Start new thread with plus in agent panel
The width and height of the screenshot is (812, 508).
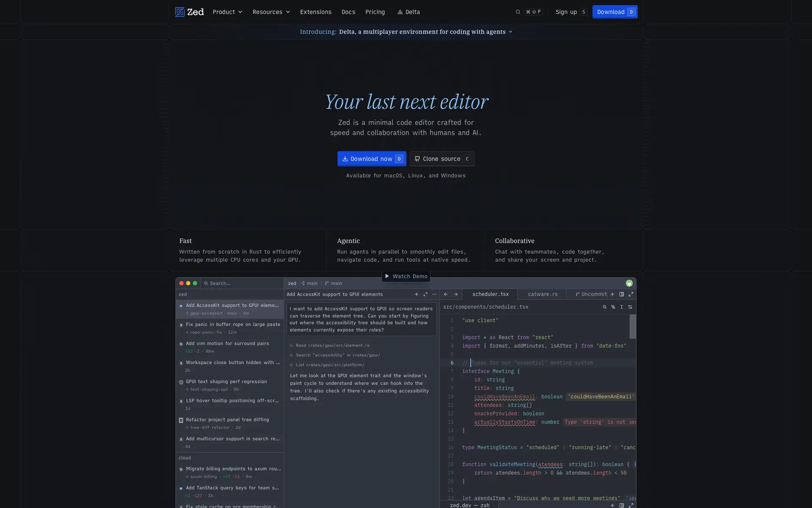coord(416,294)
